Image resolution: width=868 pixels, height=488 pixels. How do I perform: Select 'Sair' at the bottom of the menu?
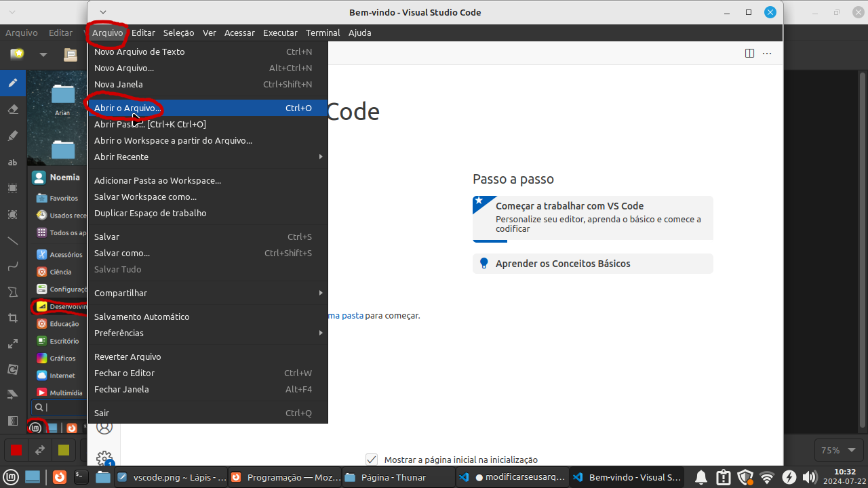208,413
